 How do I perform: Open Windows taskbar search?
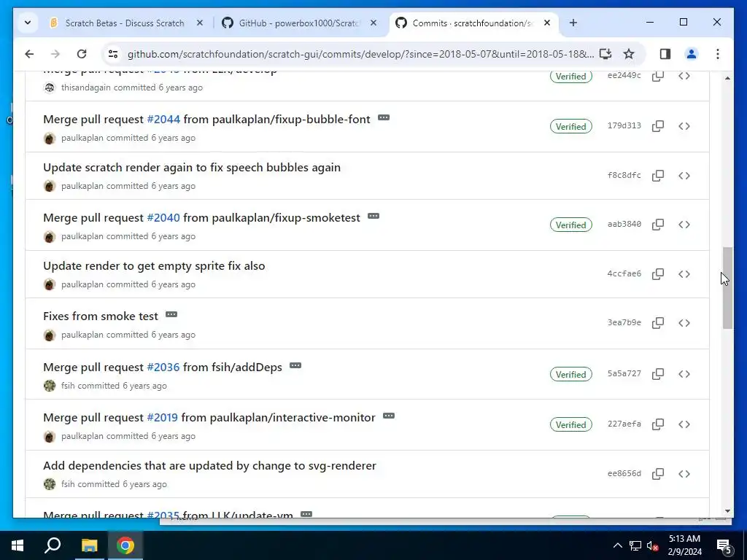(53, 545)
